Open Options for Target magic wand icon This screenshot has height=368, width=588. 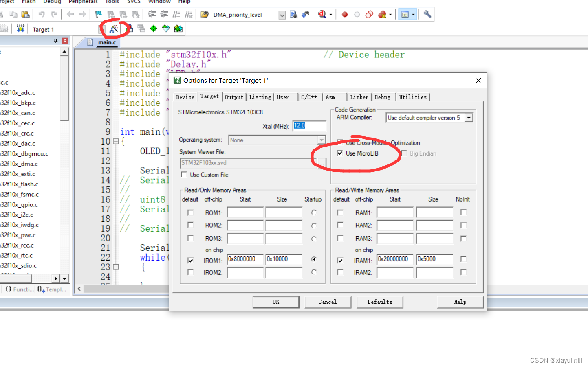pos(114,28)
